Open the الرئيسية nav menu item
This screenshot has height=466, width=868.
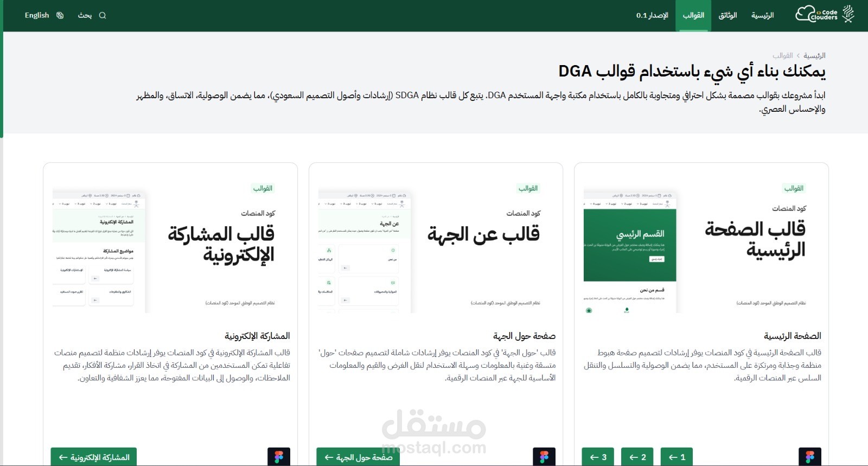coord(762,15)
